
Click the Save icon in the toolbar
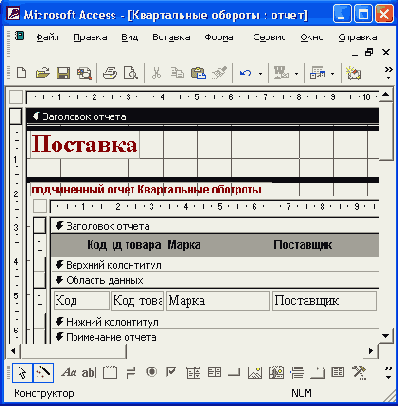point(63,73)
